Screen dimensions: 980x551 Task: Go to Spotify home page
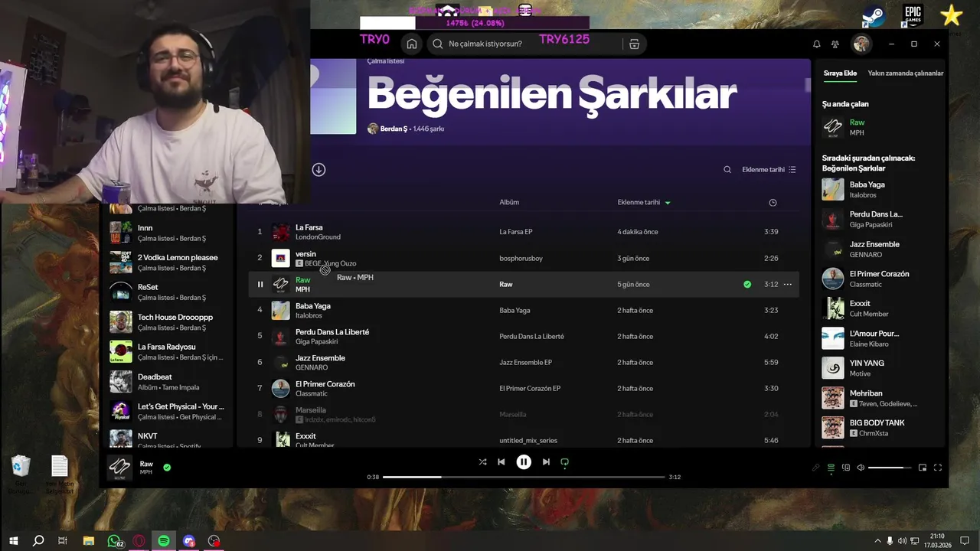pyautogui.click(x=412, y=44)
